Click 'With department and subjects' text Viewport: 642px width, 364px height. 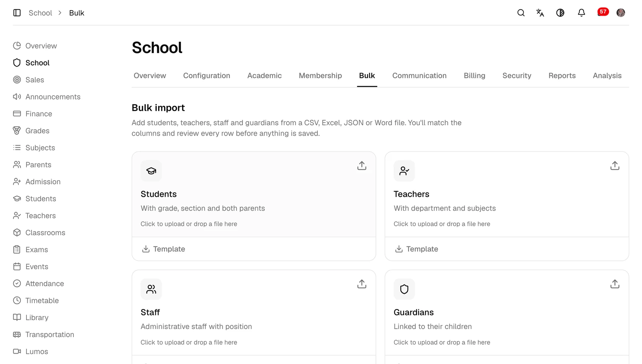click(x=445, y=208)
